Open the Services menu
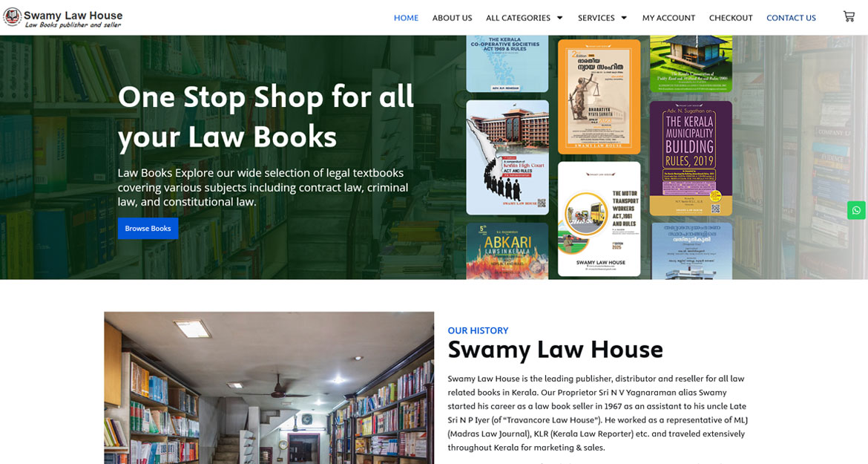 click(596, 18)
